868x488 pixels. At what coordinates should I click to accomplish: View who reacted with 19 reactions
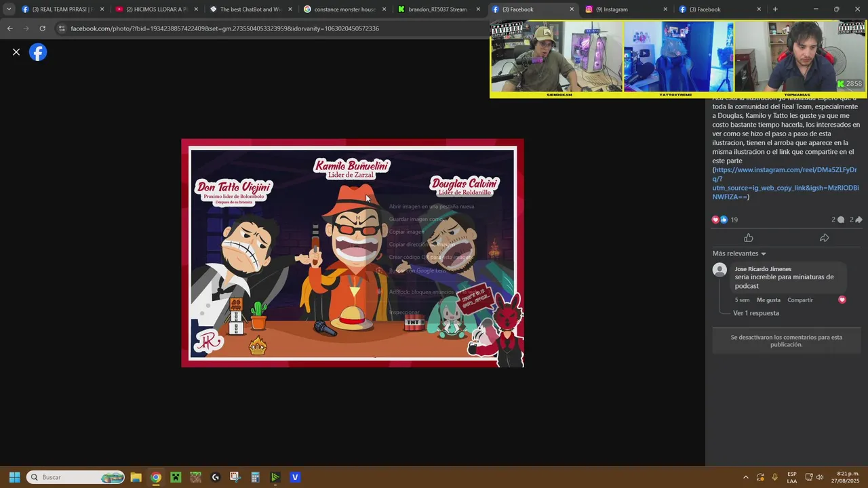[x=725, y=220]
